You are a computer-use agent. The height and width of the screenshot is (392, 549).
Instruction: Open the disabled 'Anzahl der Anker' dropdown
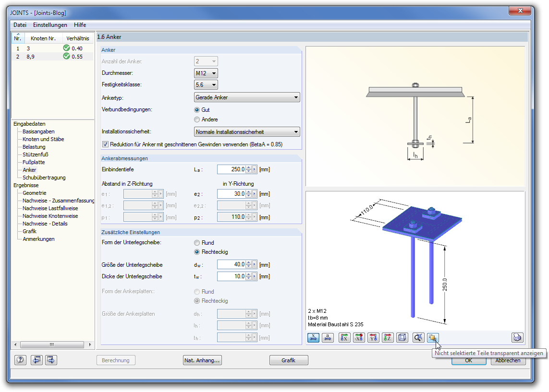pos(206,61)
